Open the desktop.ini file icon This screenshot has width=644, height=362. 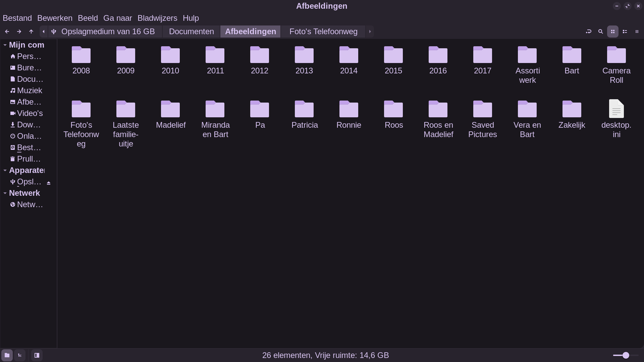click(616, 109)
